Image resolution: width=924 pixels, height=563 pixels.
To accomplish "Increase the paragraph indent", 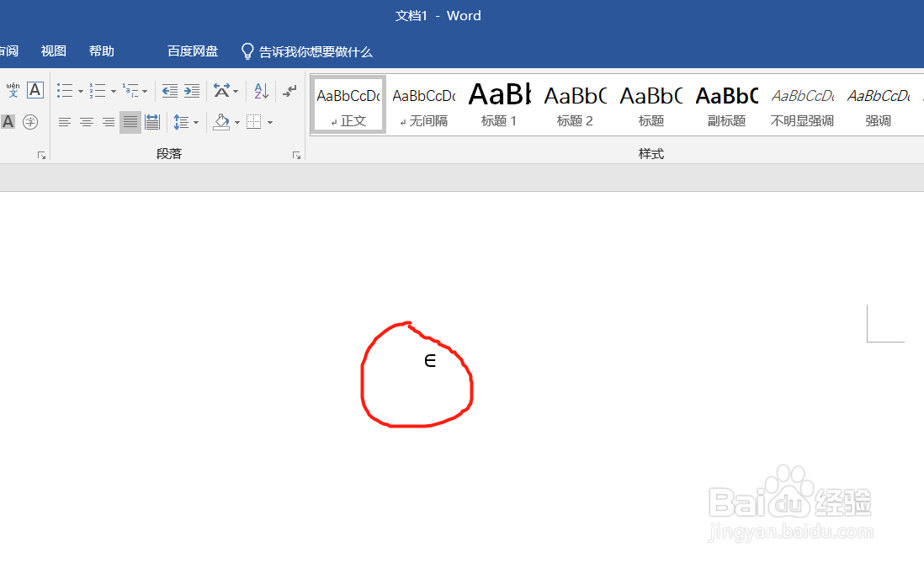I will [x=192, y=91].
